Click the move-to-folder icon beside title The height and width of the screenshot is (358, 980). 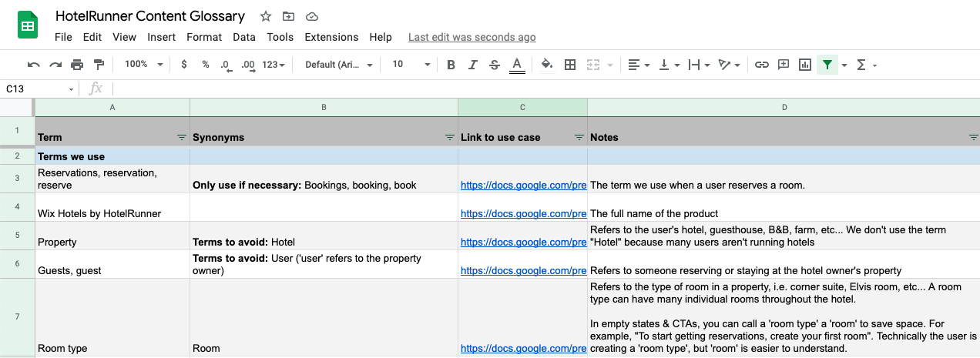pos(288,16)
